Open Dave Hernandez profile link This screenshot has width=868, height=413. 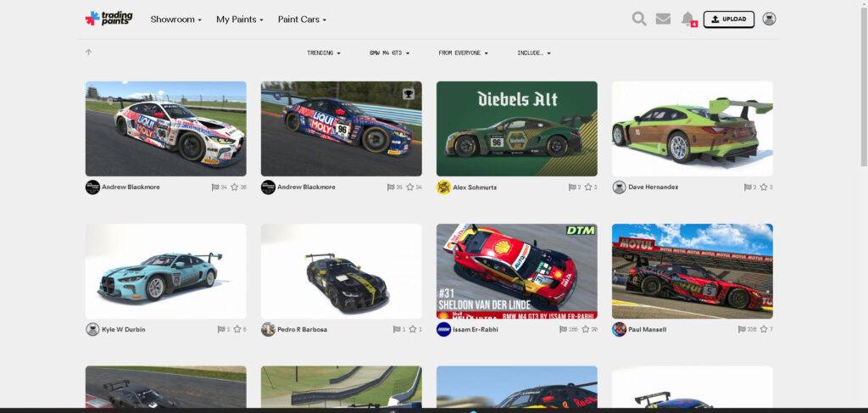click(654, 187)
